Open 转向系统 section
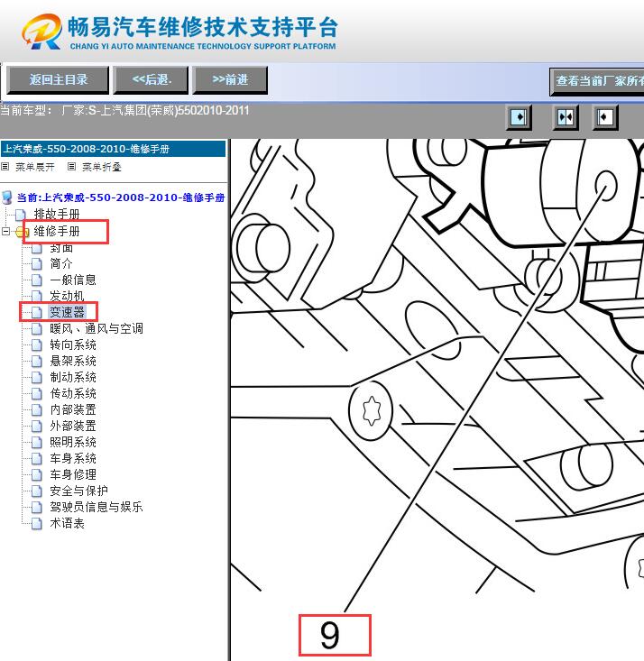644x661 pixels. tap(73, 344)
